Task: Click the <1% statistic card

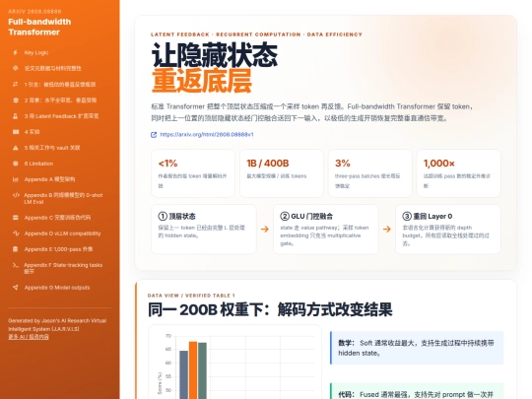Action: (x=193, y=173)
